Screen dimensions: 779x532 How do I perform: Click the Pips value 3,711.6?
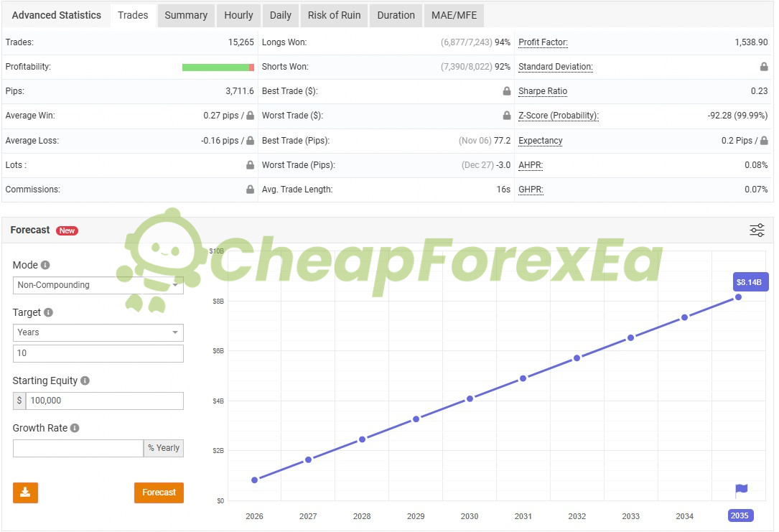240,91
